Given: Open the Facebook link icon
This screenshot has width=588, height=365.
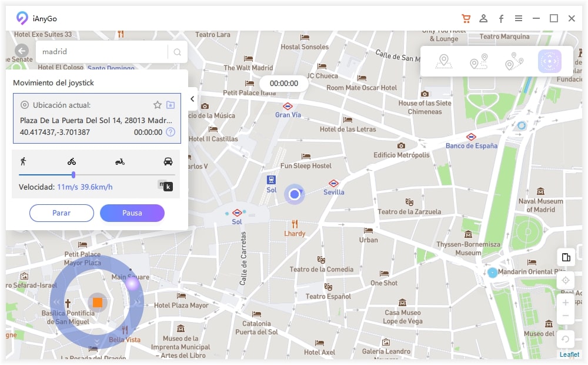Looking at the screenshot, I should [501, 18].
